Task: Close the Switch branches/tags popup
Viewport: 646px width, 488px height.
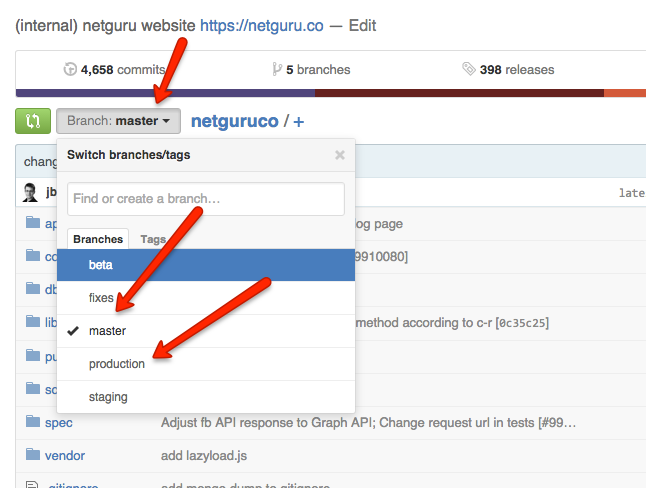Action: point(340,155)
